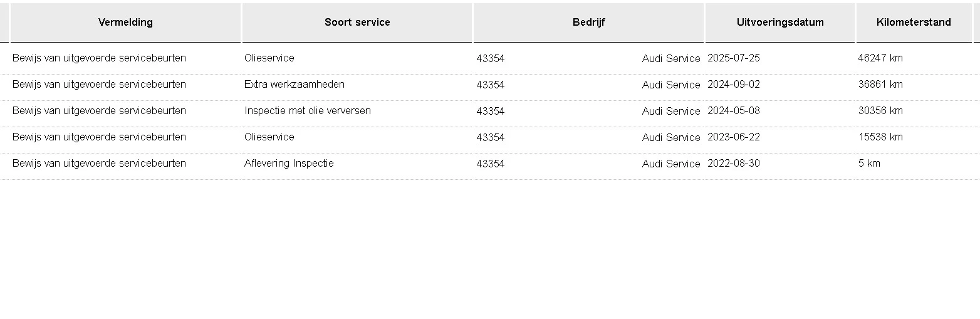The width and height of the screenshot is (980, 319).
Task: Click Bewijs van uitgevoerde servicebeurten in the 5 km row
Action: point(99,164)
